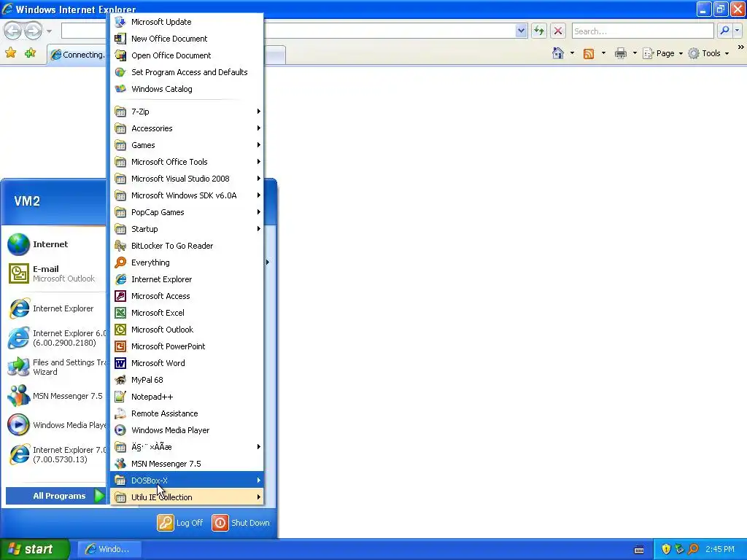Expand Microsoft Windows SDK v6.0A folder
The width and height of the screenshot is (747, 560).
(x=186, y=195)
